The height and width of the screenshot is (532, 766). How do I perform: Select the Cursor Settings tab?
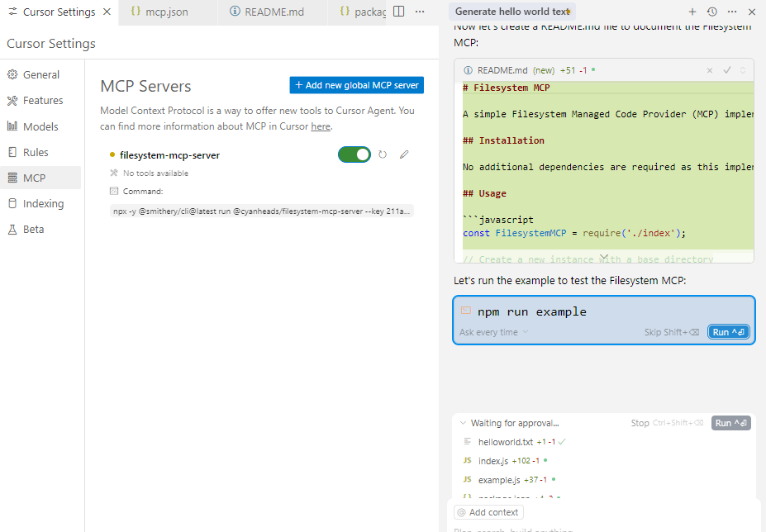point(59,12)
